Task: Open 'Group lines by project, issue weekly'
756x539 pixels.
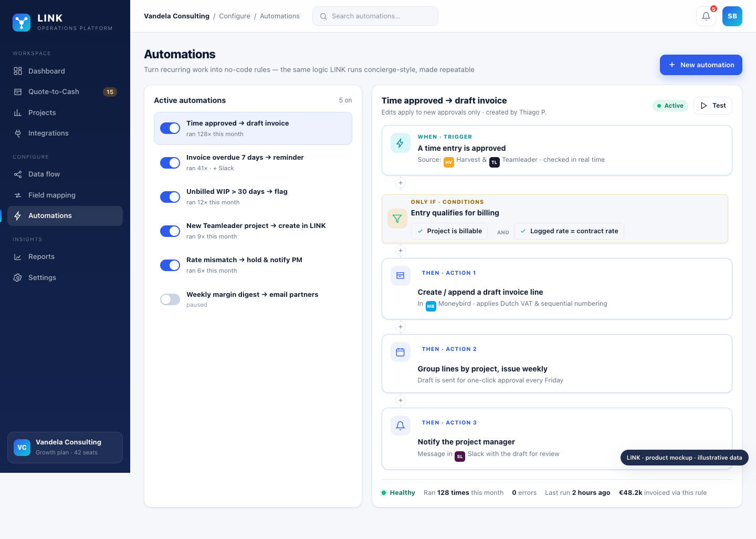Action: click(x=557, y=364)
